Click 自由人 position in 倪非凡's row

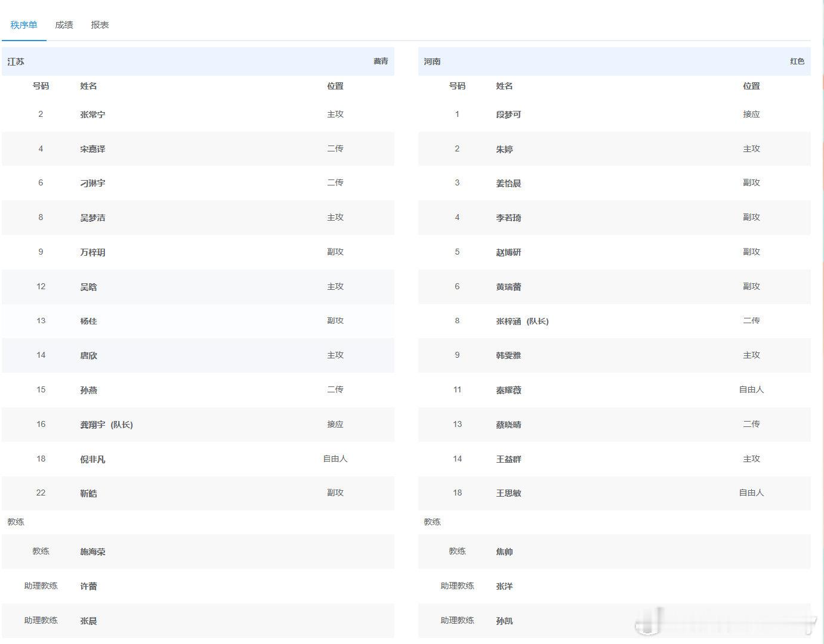(x=335, y=459)
